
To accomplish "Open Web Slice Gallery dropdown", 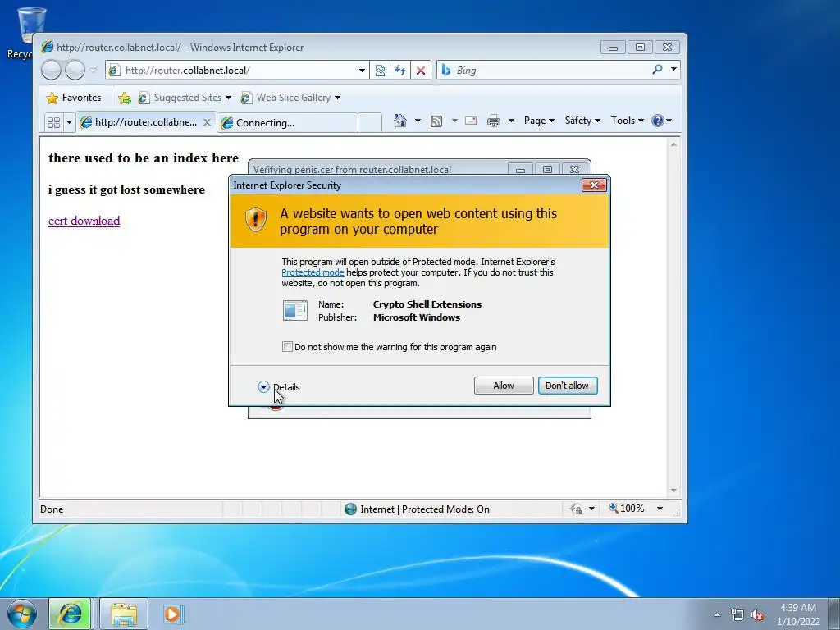I will (x=290, y=98).
